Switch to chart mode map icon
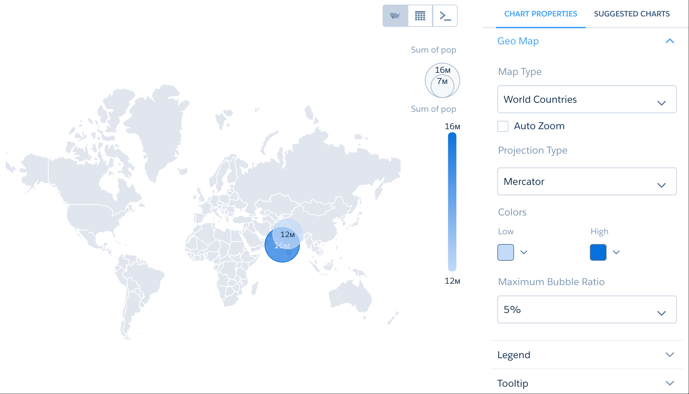The width and height of the screenshot is (689, 394). coord(395,16)
